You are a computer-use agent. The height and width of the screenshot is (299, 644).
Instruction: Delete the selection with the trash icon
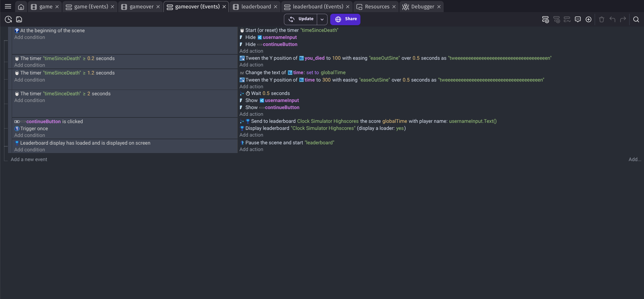(x=602, y=19)
